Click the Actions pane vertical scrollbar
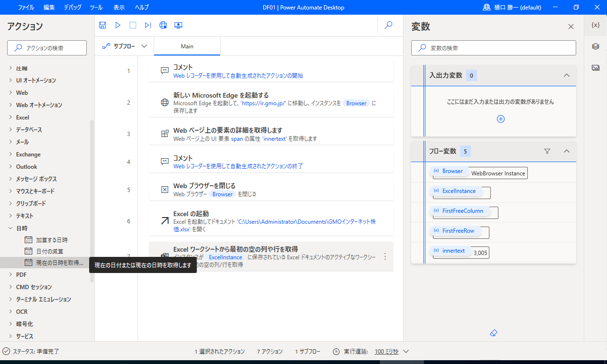607x364 pixels. pos(92,201)
